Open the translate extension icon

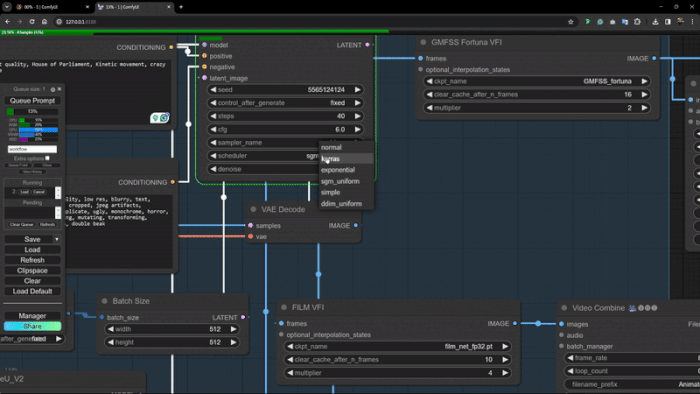coord(625,21)
